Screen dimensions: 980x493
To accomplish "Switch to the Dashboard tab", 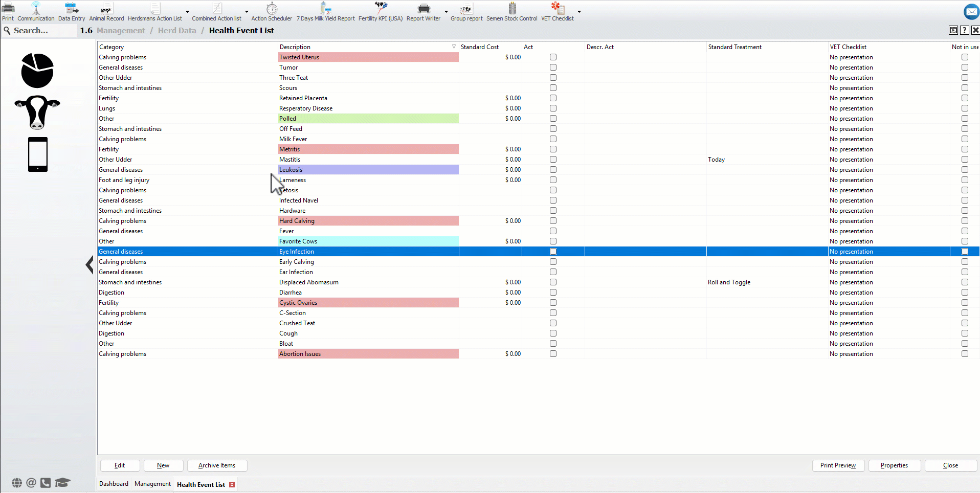I will [114, 484].
